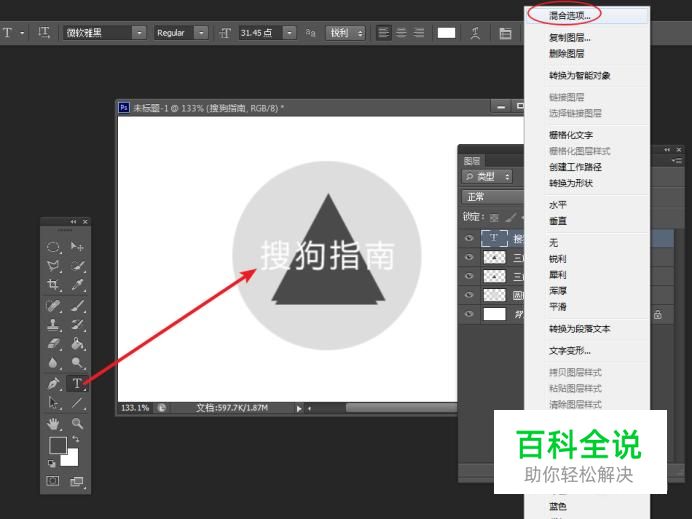
Task: Change screen mode from toolbox bottom
Action: 77,481
